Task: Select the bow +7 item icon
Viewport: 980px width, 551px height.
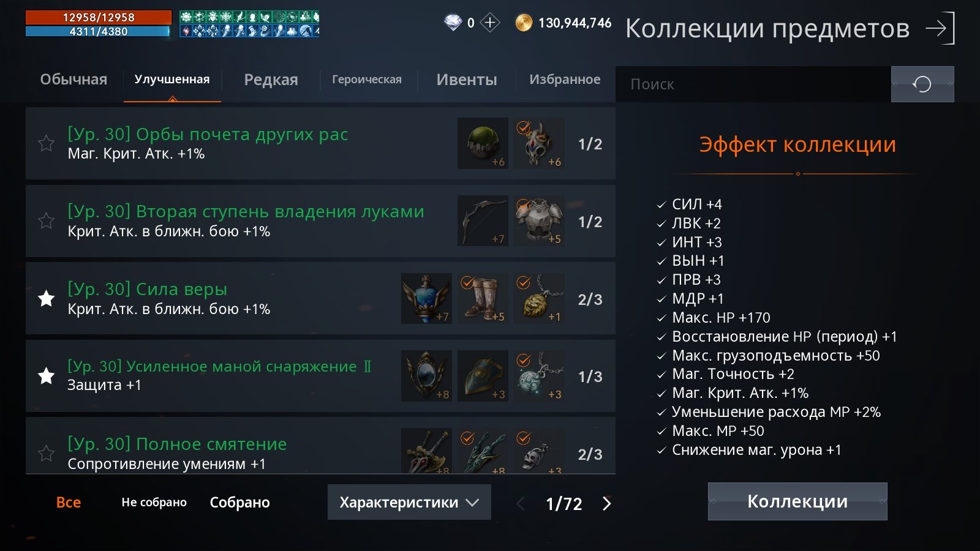Action: [x=483, y=221]
